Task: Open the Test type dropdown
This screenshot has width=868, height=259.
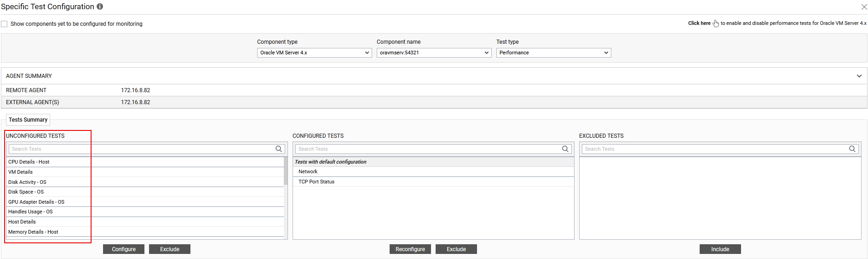Action: tap(553, 53)
